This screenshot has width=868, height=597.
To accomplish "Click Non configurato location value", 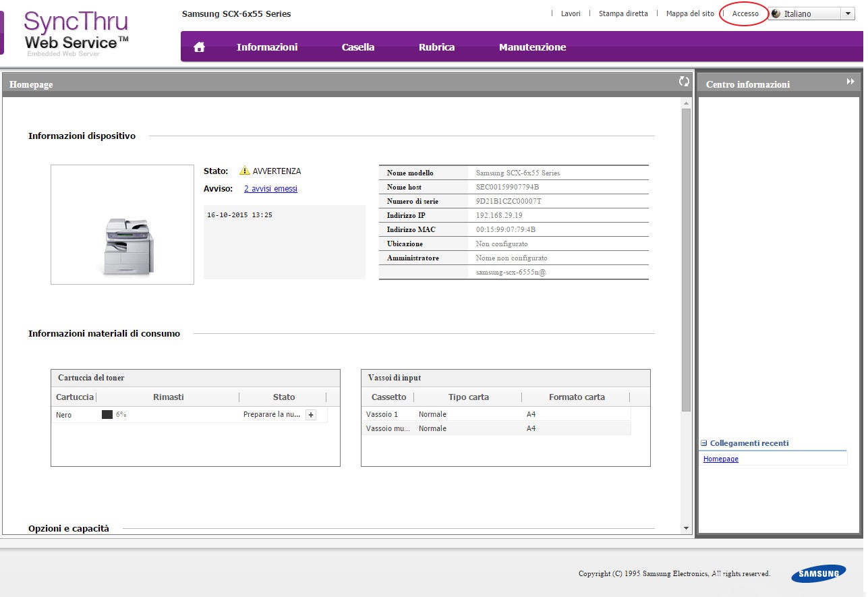I will tap(502, 244).
